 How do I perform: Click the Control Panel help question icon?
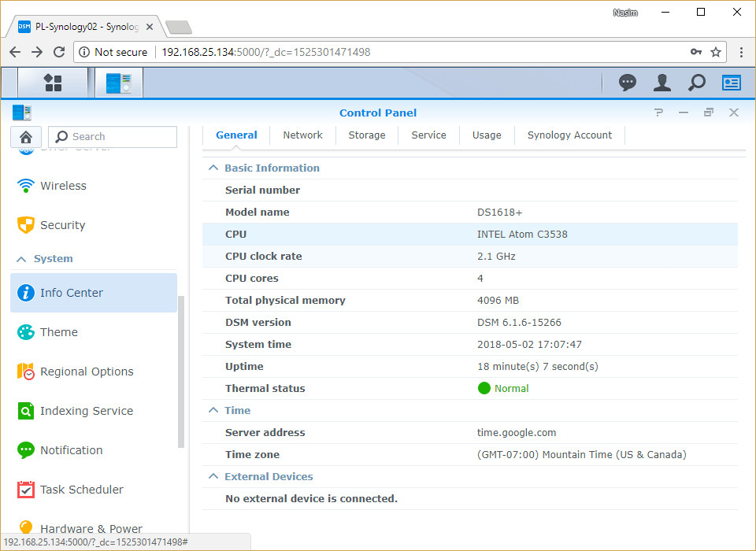658,113
